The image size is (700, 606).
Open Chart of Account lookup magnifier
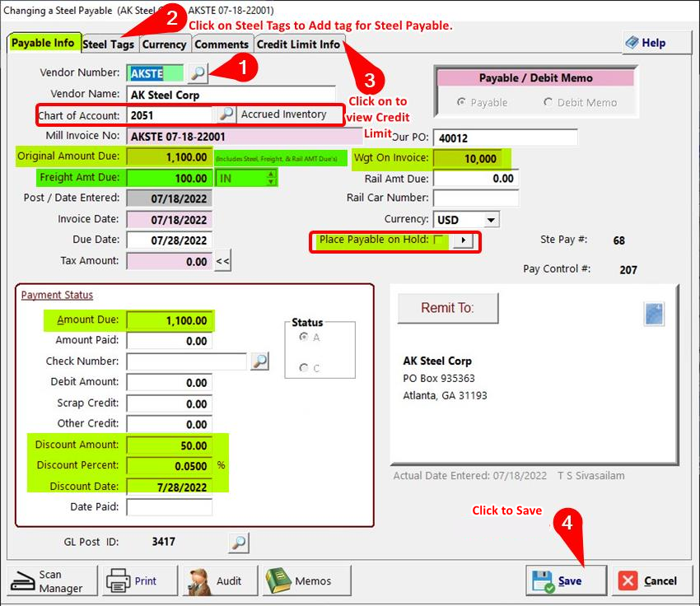pos(226,114)
